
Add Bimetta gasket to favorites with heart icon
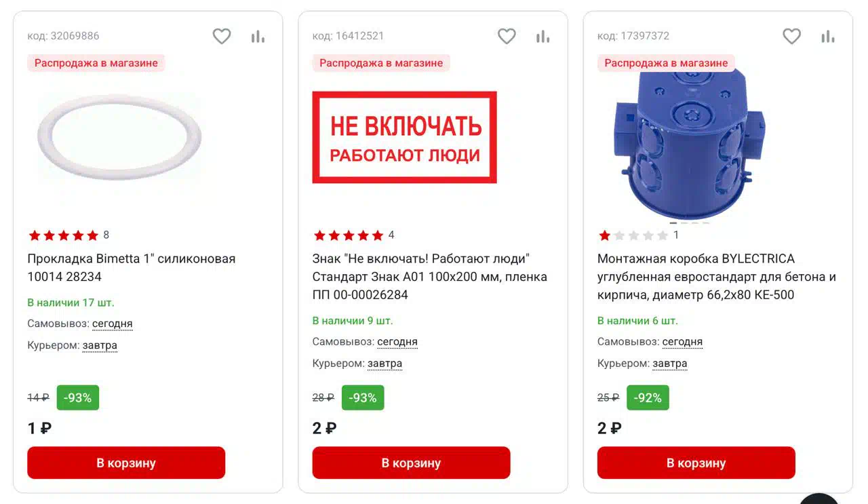pyautogui.click(x=222, y=37)
